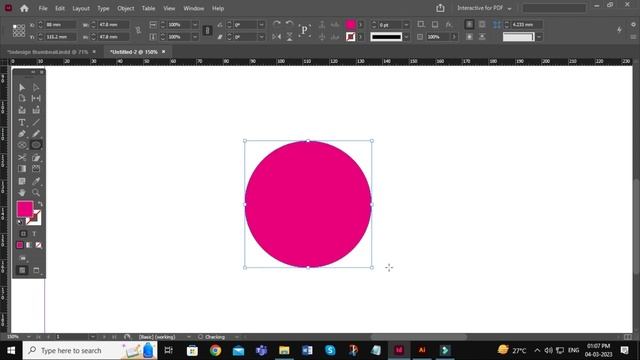Screen dimensions: 640x360
Task: Choose a reference point on the locator
Action: click(19, 31)
